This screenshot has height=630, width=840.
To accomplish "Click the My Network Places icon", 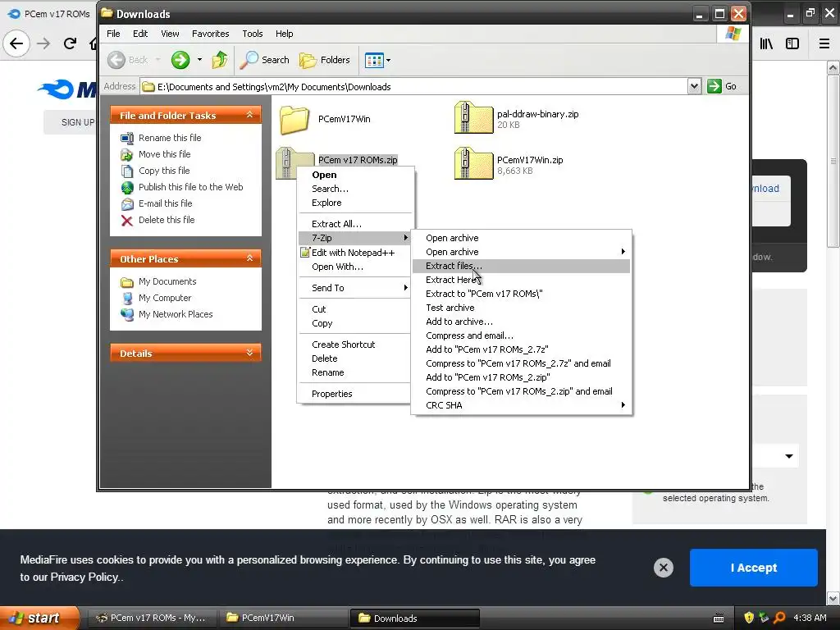I will tap(127, 314).
